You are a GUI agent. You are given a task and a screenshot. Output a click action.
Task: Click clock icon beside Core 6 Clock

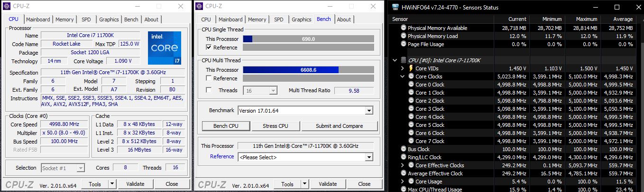pyautogui.click(x=411, y=133)
